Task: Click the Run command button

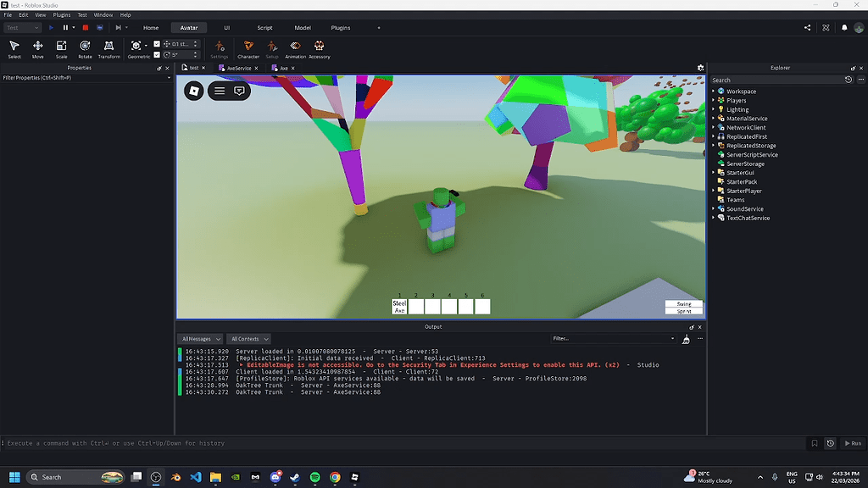Action: click(x=853, y=443)
